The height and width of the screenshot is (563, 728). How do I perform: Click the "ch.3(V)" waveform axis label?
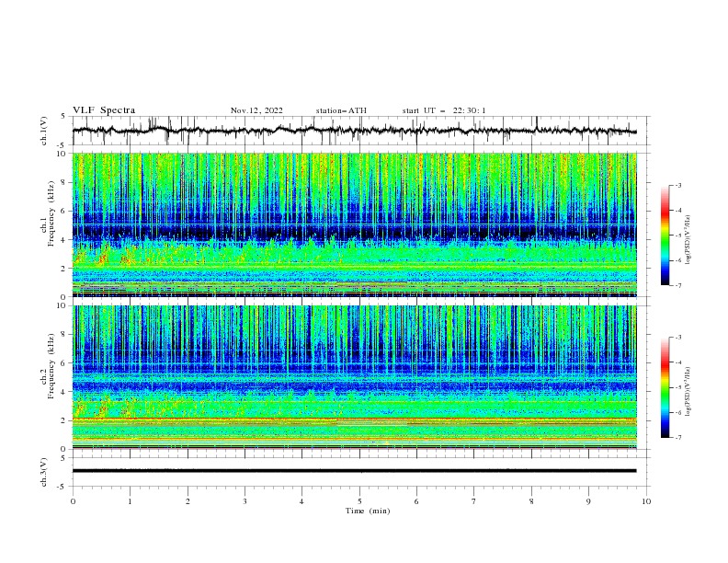point(44,472)
